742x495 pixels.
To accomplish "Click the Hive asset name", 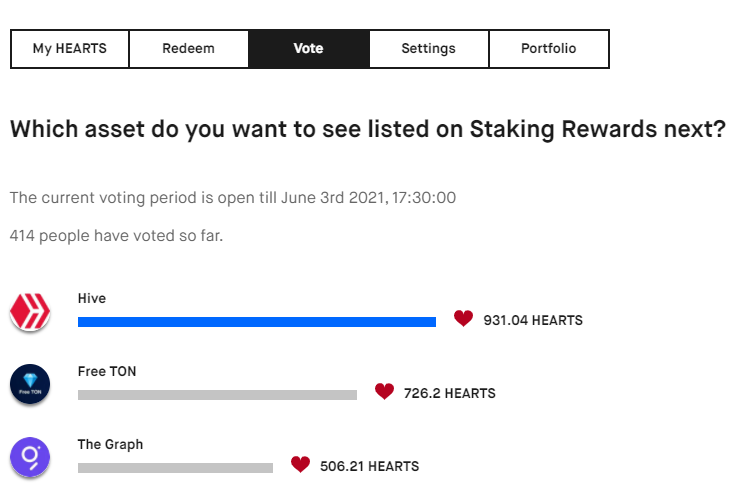I will 92,299.
